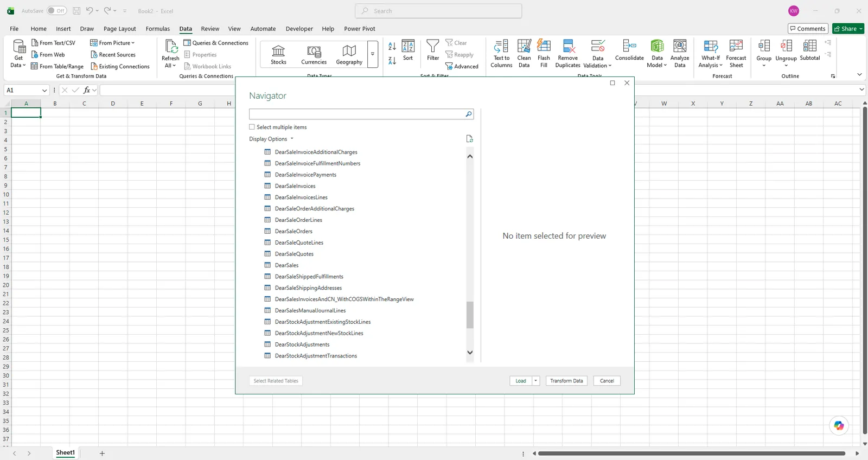Screen dimensions: 868x460
Task: Open Copilot floating button
Action: (x=839, y=425)
